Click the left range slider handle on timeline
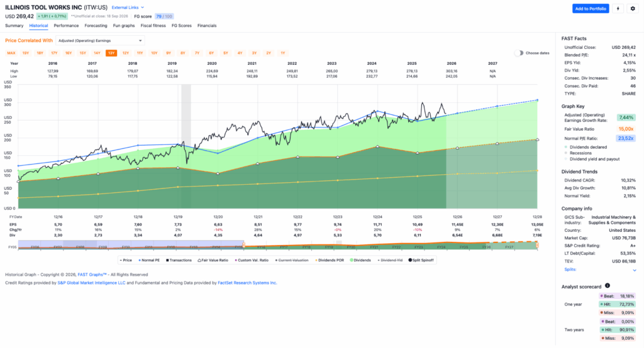 point(244,245)
